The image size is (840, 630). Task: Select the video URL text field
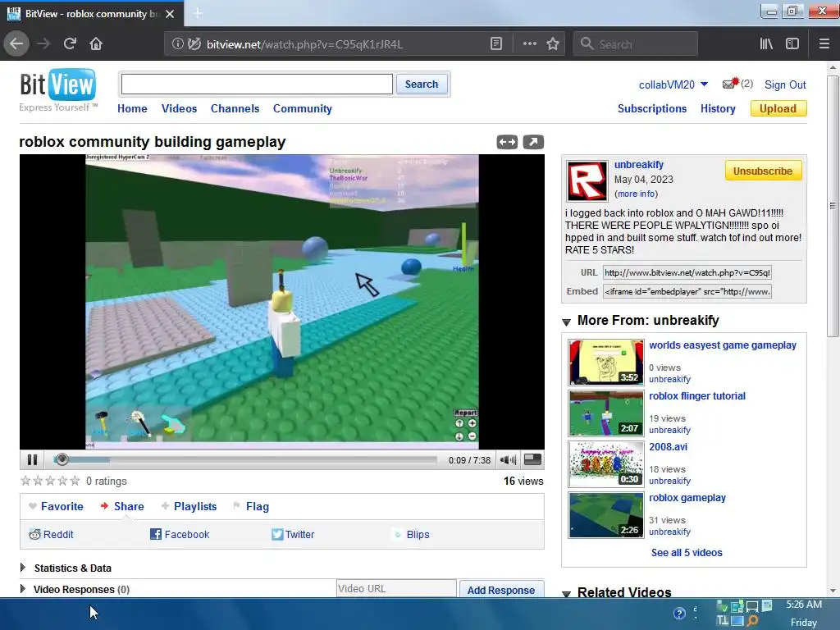coord(687,272)
